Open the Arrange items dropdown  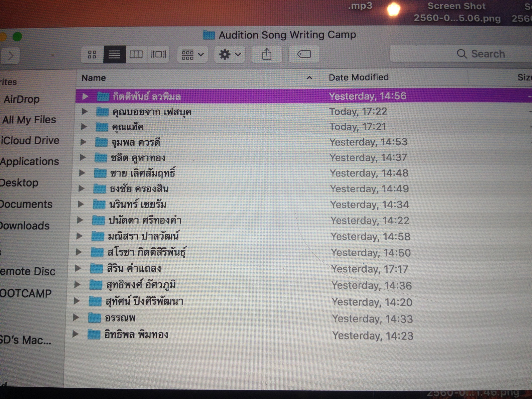193,55
